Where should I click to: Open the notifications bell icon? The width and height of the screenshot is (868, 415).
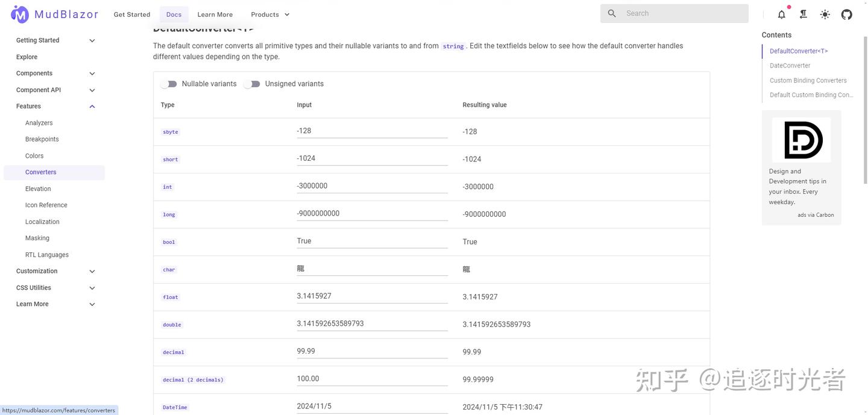[x=782, y=14]
